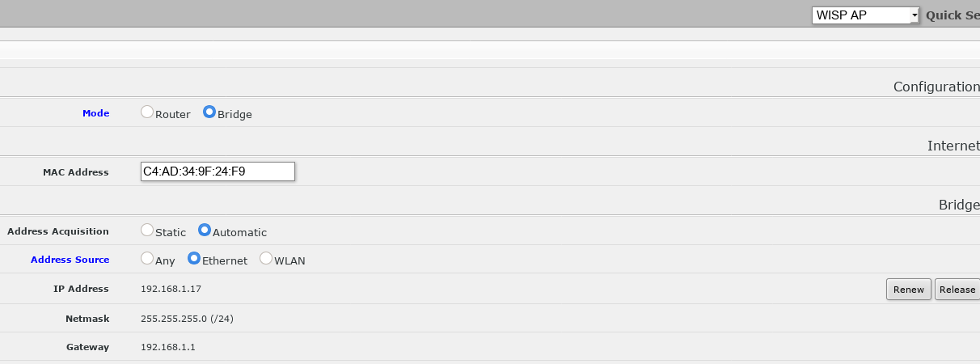Select Automatic address acquisition

coord(205,231)
